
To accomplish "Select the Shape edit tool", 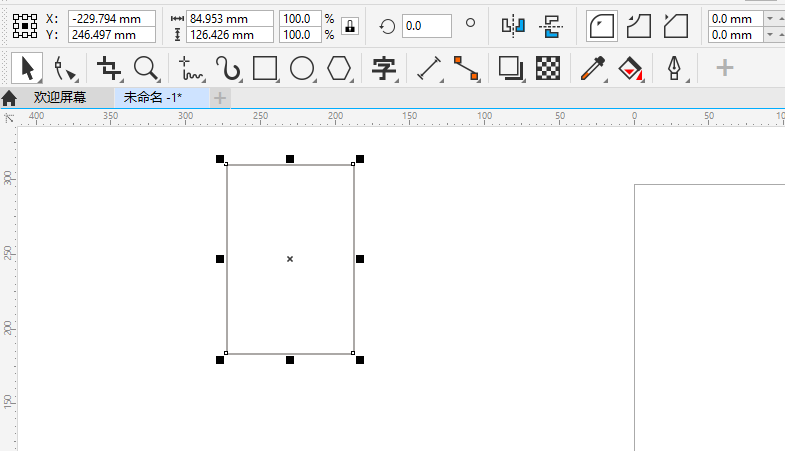I will pos(66,68).
